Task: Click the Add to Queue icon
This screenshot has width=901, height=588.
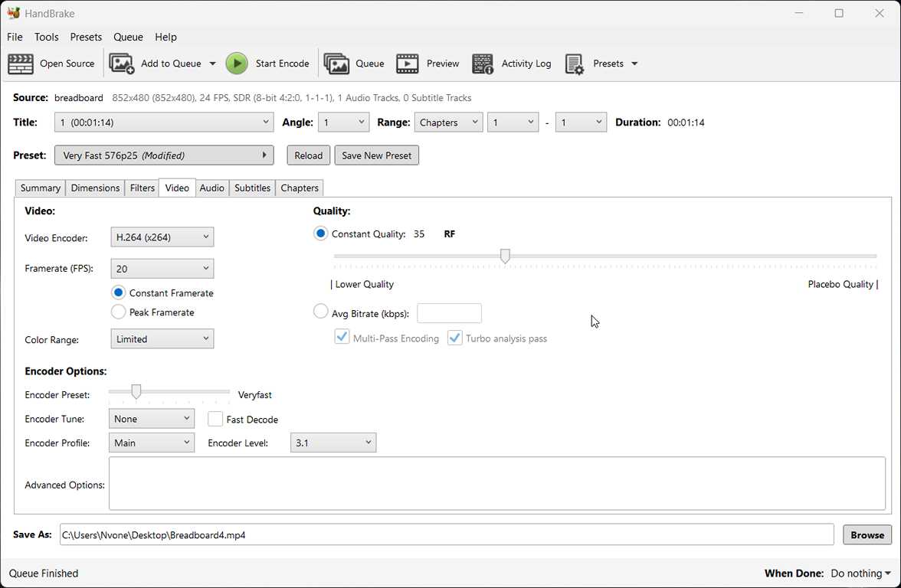Action: click(121, 64)
